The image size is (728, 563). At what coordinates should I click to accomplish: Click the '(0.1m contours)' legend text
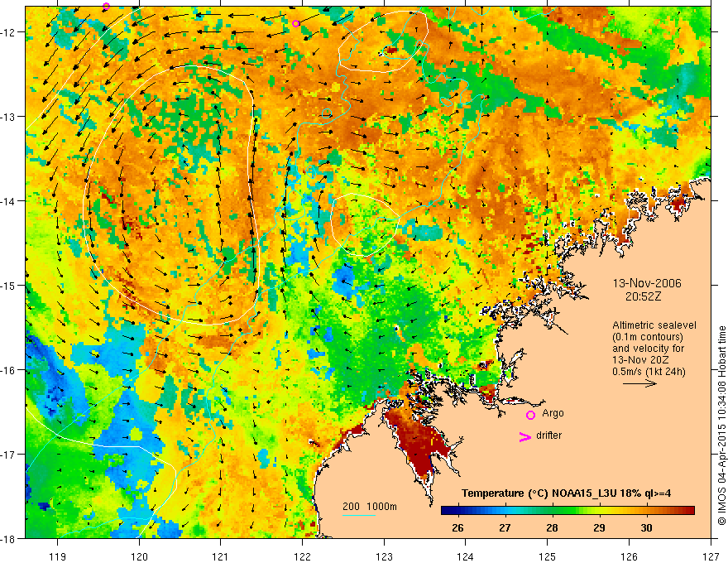tap(648, 337)
